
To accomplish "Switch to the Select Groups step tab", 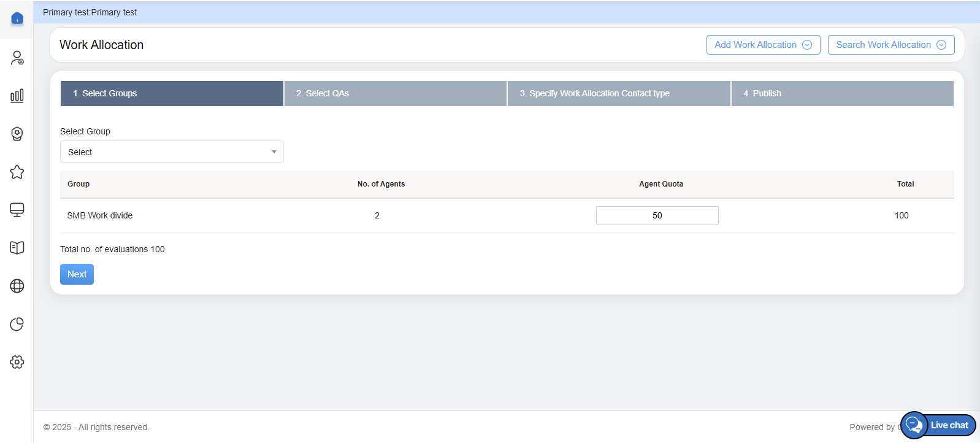I will [172, 93].
